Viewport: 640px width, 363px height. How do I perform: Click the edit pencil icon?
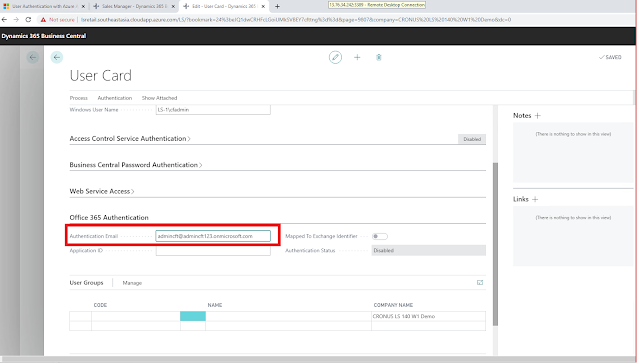click(x=335, y=58)
